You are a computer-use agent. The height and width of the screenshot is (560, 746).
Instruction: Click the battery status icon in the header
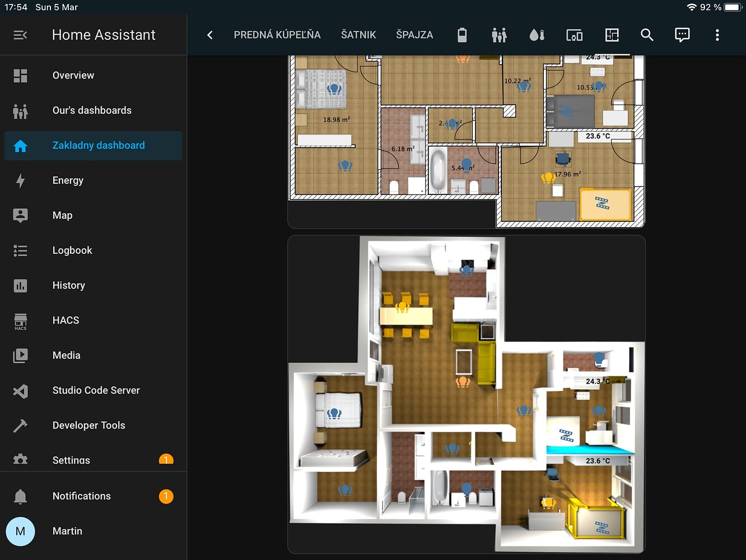461,35
